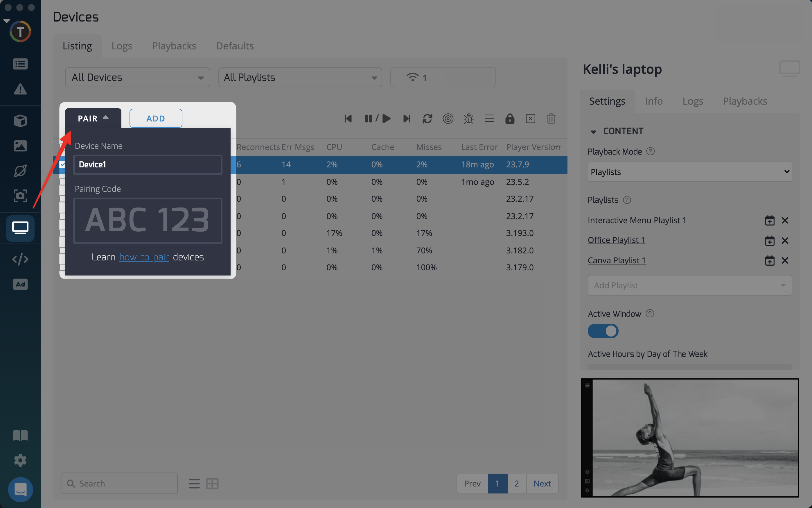The height and width of the screenshot is (508, 812).
Task: Open the Ad section in sidebar
Action: (x=20, y=284)
